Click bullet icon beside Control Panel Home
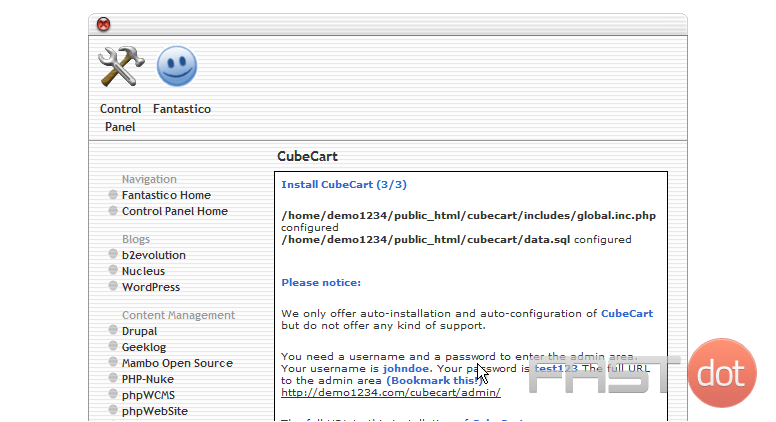This screenshot has width=776, height=422. click(113, 210)
